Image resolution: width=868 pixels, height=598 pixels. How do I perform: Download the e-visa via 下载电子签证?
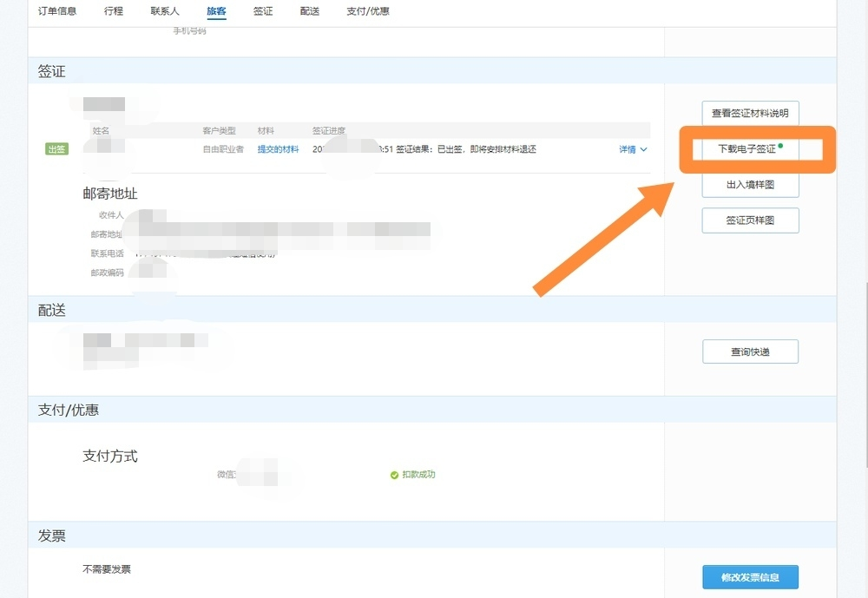point(749,149)
